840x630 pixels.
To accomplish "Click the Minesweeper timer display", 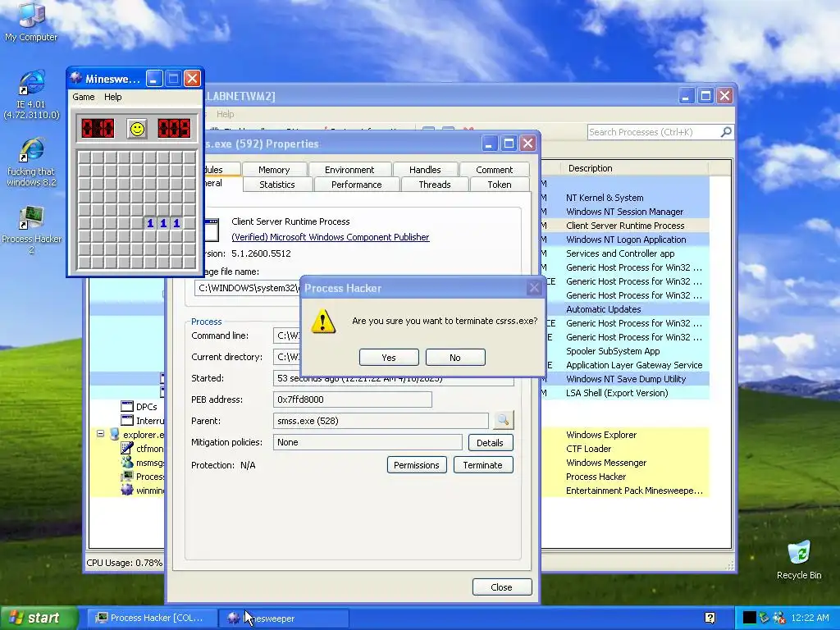I will pos(174,129).
